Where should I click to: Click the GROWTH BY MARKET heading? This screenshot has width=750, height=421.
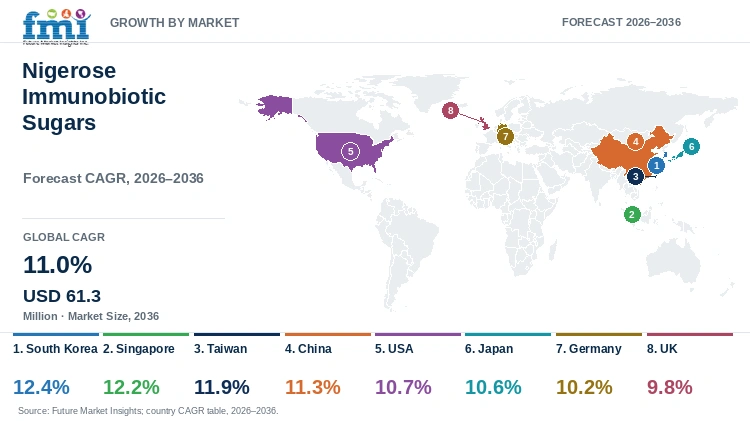tap(175, 22)
